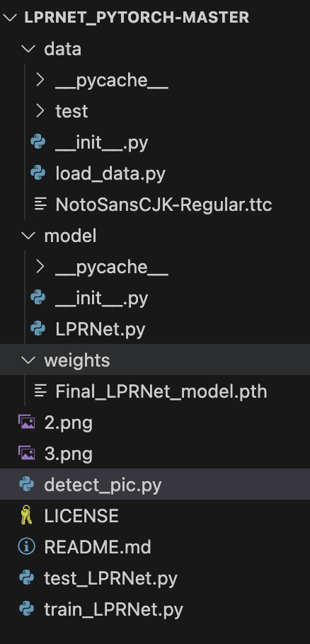Click the Python icon beside LPRNet.py
This screenshot has height=644, width=310.
38,329
